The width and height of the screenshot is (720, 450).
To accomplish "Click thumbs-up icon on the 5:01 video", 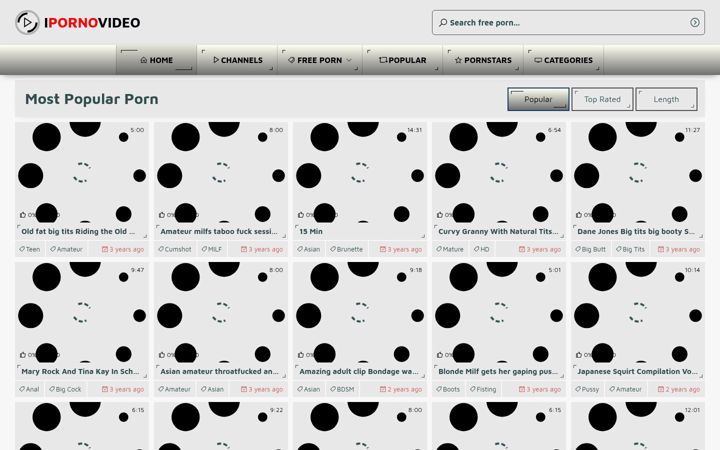I will tap(440, 354).
